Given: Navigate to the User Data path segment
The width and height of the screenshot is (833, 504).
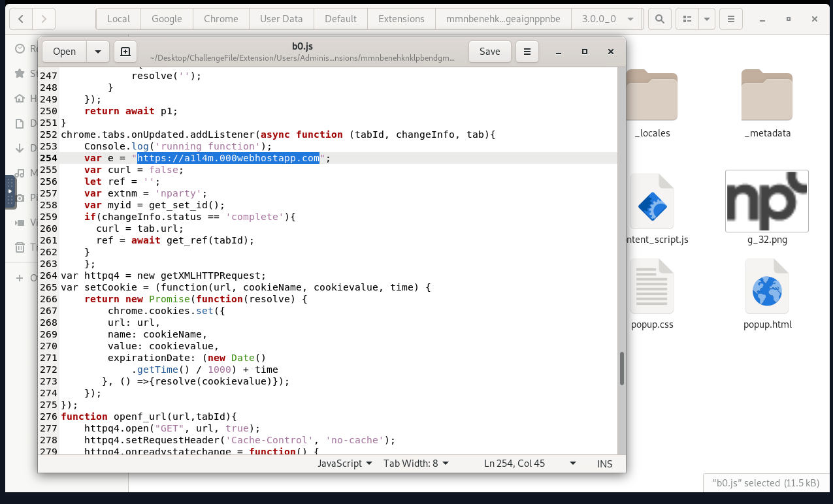Looking at the screenshot, I should [281, 19].
